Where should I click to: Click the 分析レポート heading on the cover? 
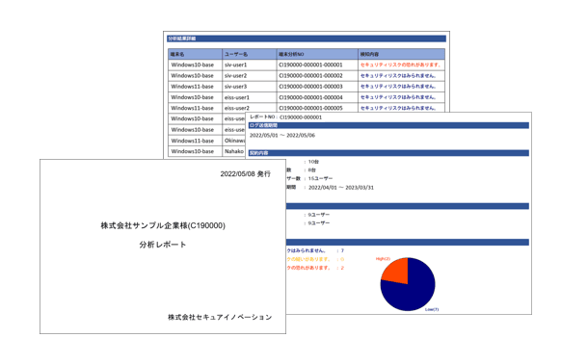tap(163, 245)
